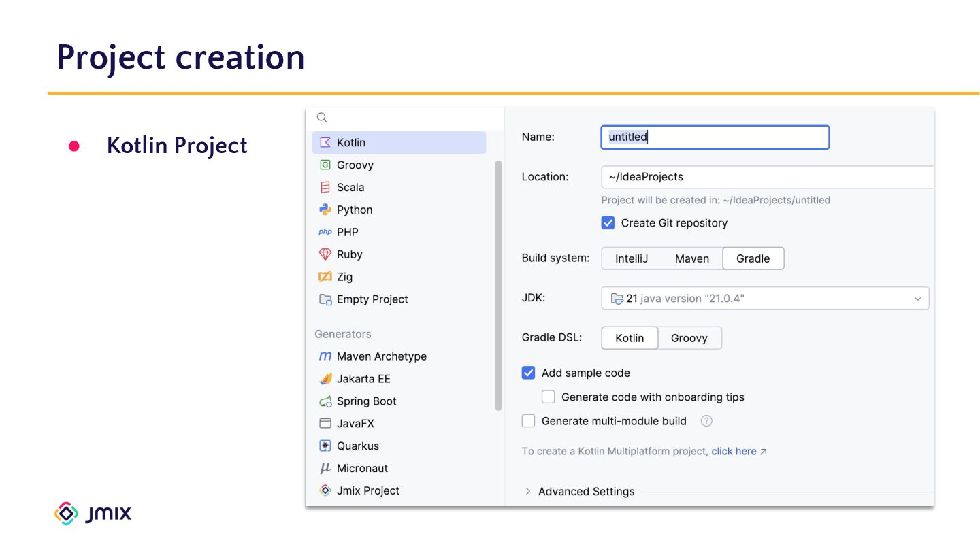The height and width of the screenshot is (551, 980).
Task: Select the Spring Boot generator icon
Action: [325, 401]
